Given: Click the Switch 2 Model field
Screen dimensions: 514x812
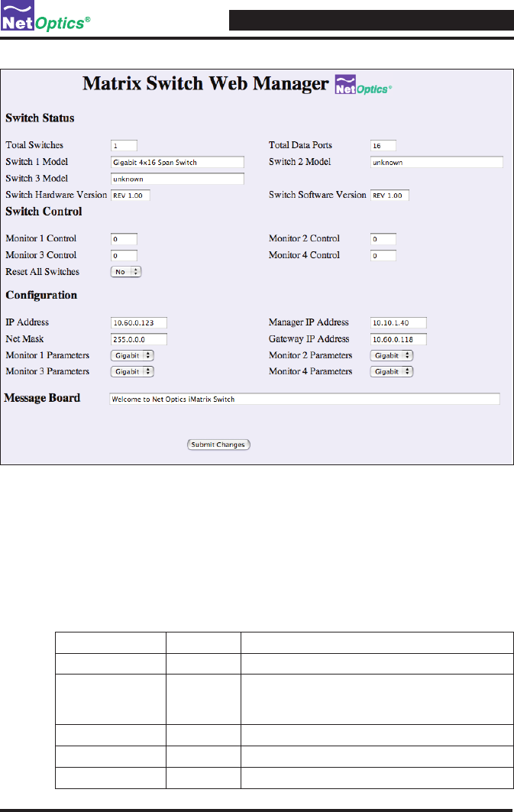Looking at the screenshot, I should [x=436, y=162].
